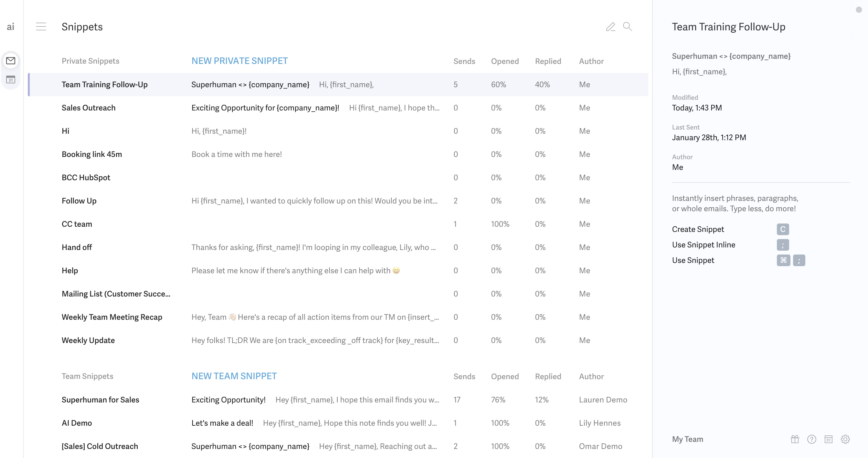Open the help question-mark icon
The image size is (868, 458).
[811, 439]
